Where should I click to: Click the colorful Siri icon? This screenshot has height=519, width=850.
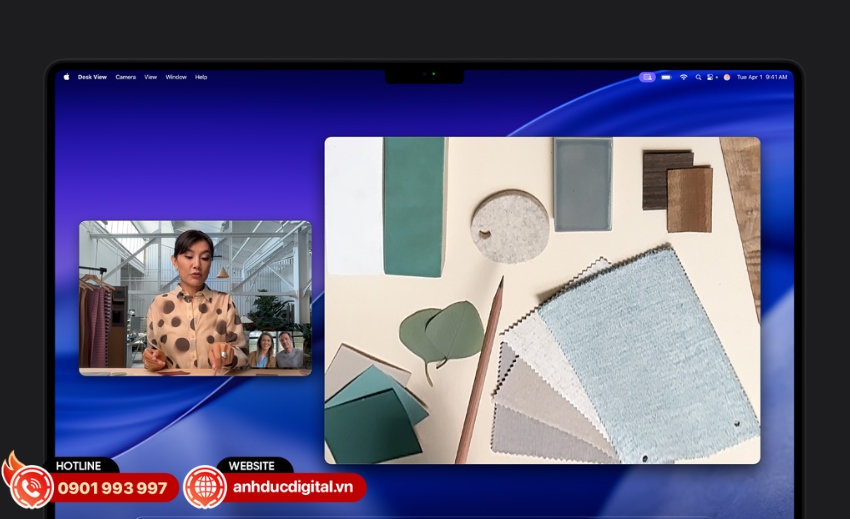click(727, 77)
